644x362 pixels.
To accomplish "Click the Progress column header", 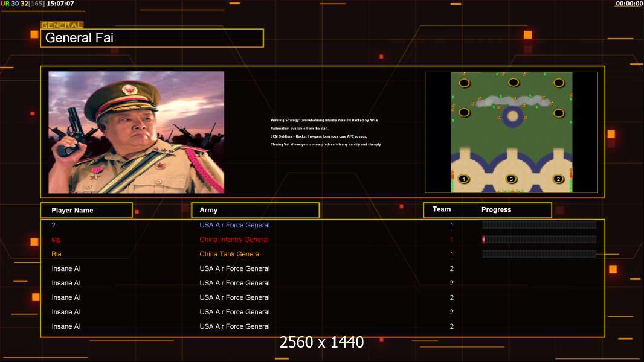I will (x=496, y=209).
